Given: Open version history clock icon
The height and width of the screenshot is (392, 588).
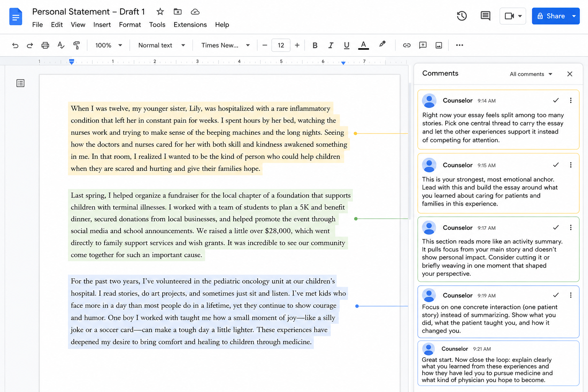Looking at the screenshot, I should [462, 16].
